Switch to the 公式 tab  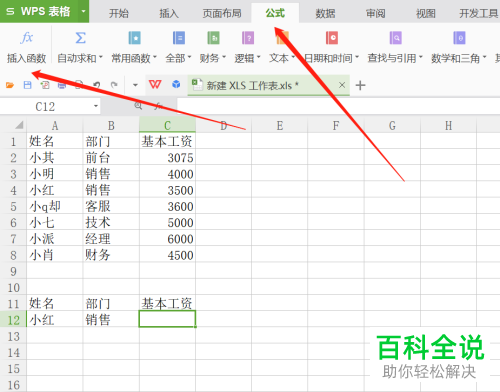275,13
